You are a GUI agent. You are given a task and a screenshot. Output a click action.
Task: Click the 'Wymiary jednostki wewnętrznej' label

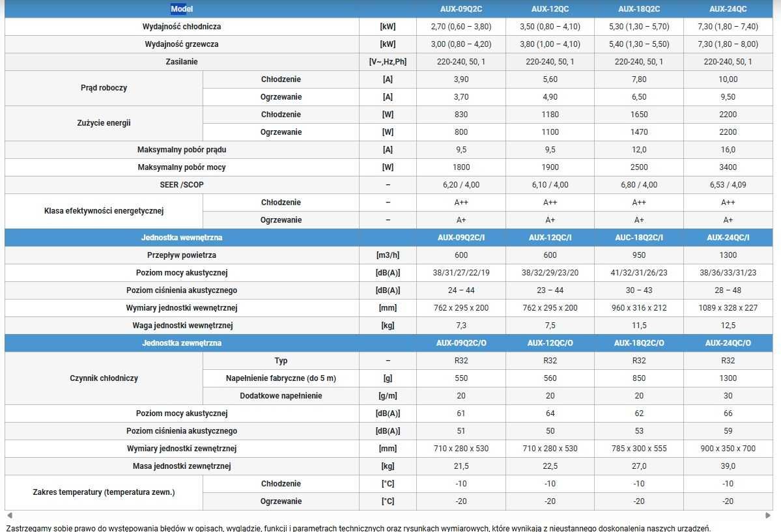click(182, 308)
